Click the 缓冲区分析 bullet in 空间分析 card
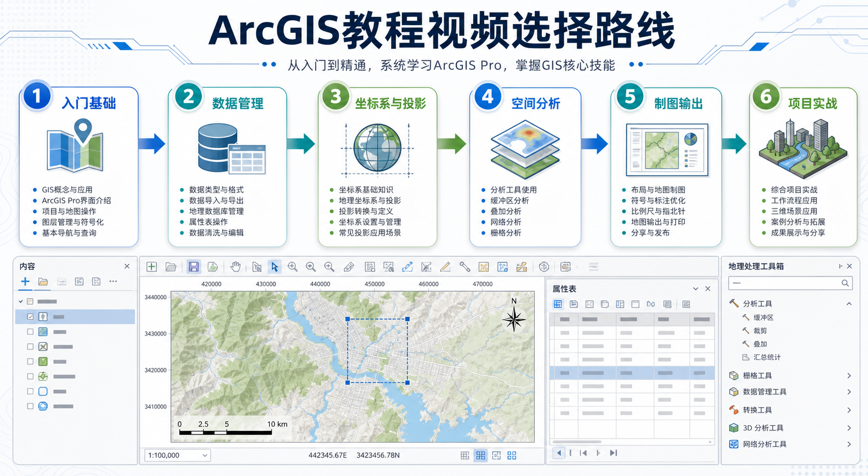This screenshot has width=868, height=476. [510, 201]
